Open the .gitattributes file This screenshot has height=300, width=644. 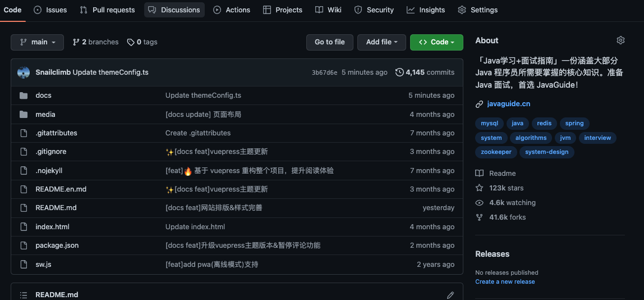coord(56,133)
